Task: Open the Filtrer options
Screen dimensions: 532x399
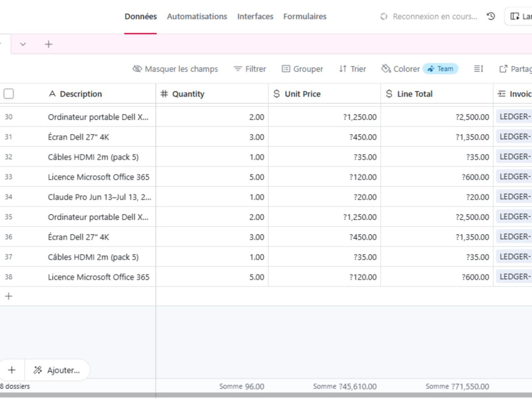Action: (x=250, y=69)
